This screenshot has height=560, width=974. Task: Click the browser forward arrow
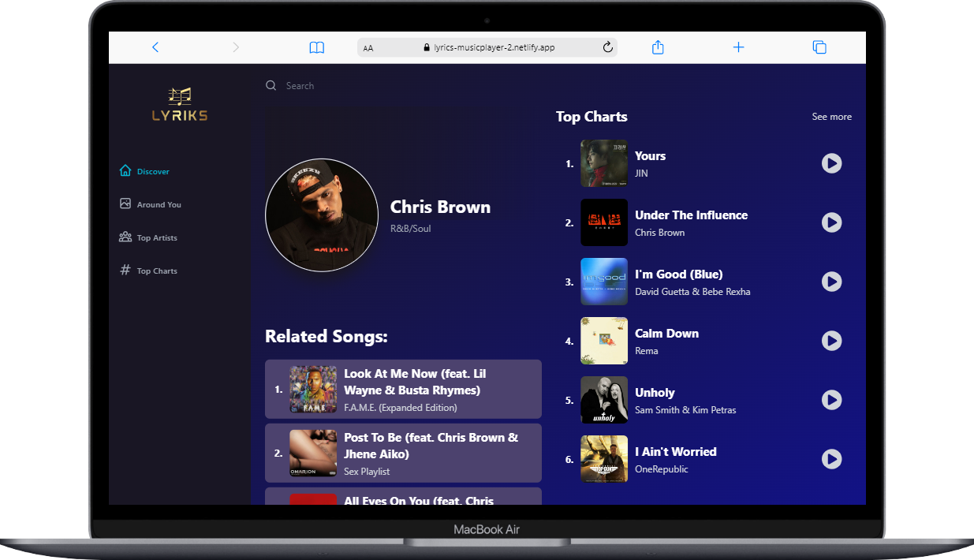[236, 47]
